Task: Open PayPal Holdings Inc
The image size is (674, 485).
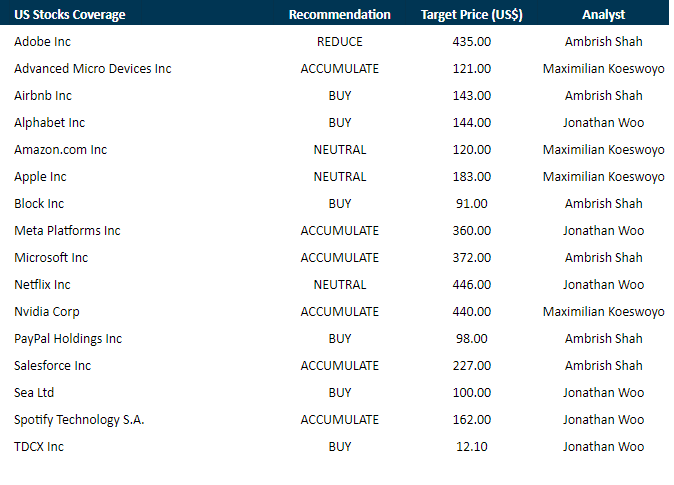Action: pyautogui.click(x=68, y=339)
